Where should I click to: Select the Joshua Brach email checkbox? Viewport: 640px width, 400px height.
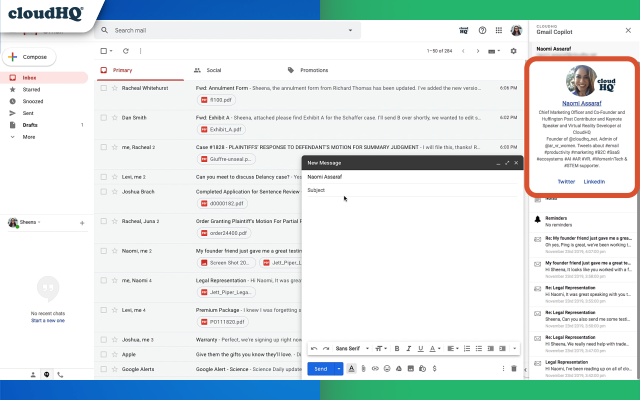click(104, 191)
